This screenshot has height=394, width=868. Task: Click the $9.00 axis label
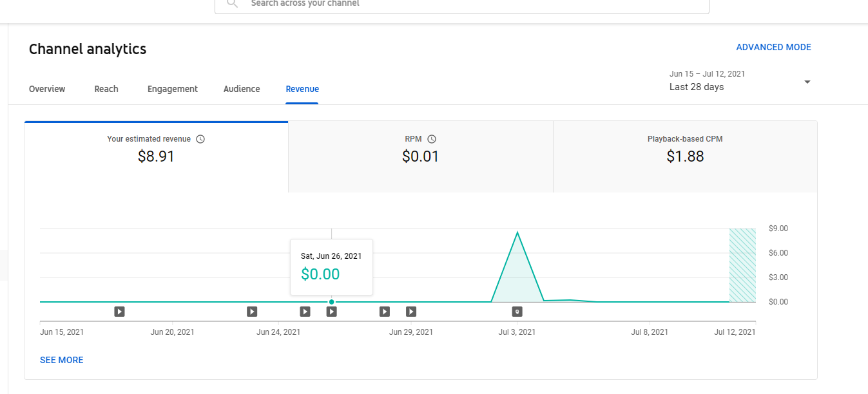point(778,229)
